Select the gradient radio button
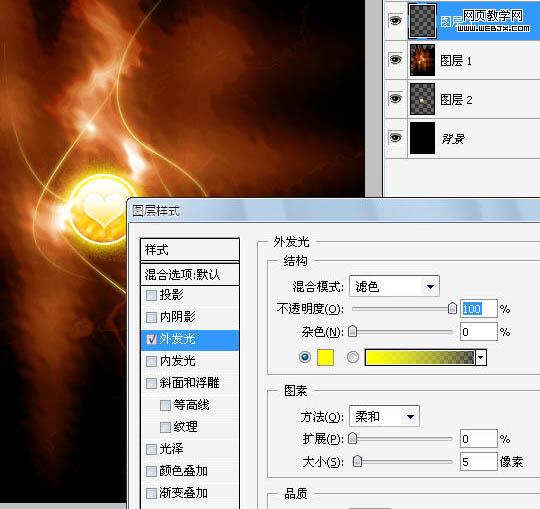This screenshot has height=509, width=540. [x=353, y=357]
